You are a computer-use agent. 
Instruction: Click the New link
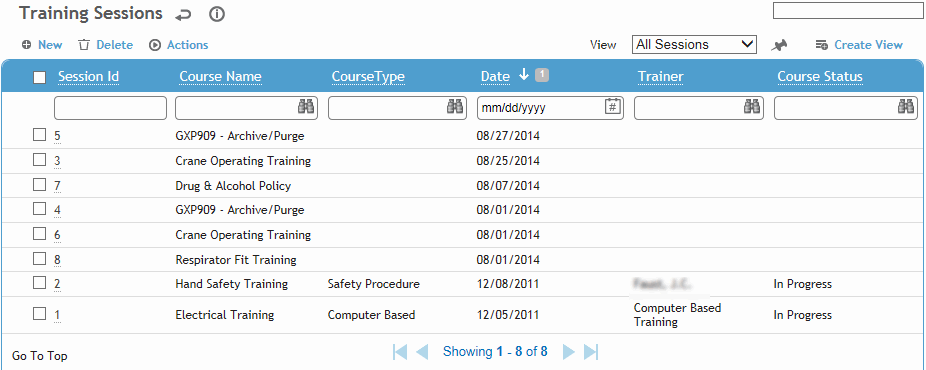[50, 45]
